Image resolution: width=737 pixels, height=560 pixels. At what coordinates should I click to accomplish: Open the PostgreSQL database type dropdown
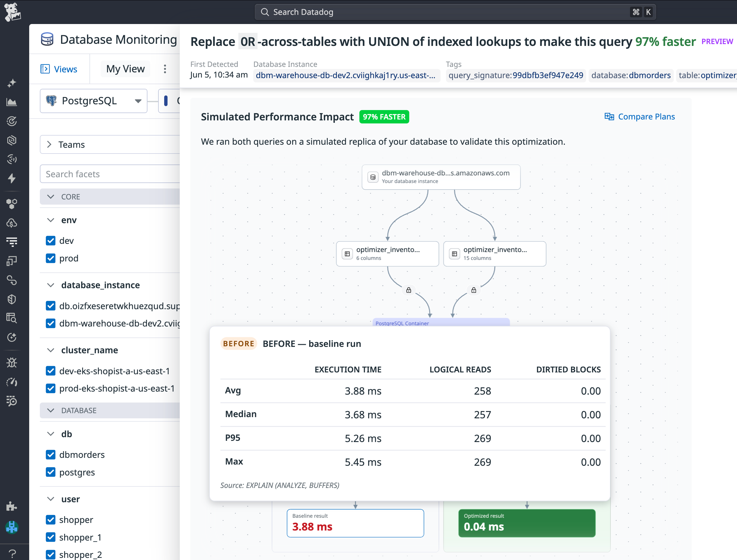94,101
